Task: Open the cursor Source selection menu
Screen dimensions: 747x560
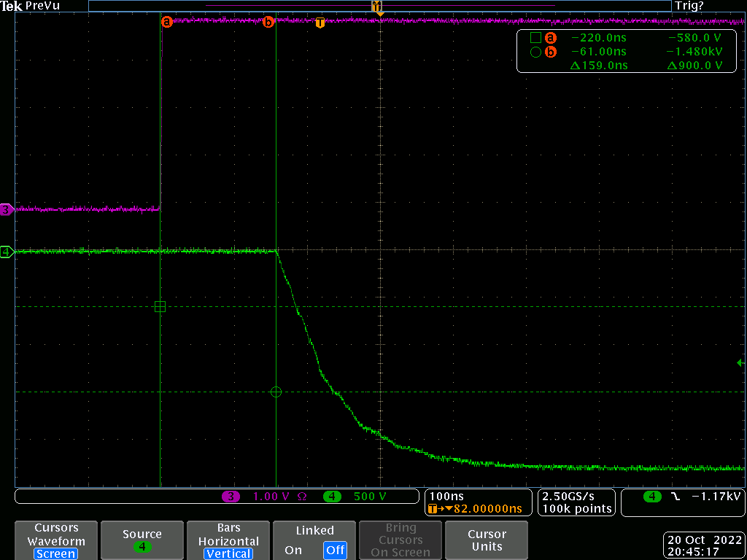Action: pyautogui.click(x=142, y=540)
